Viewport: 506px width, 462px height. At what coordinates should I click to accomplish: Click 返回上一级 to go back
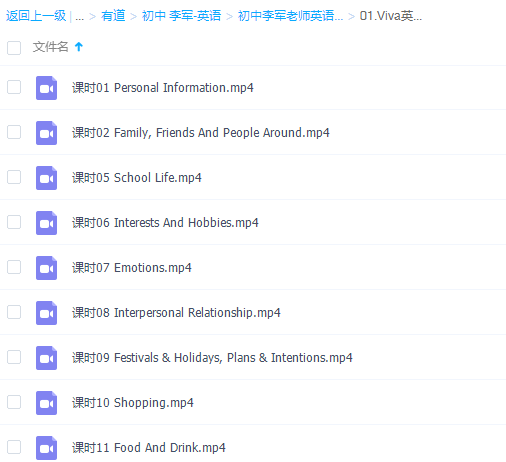tap(36, 16)
